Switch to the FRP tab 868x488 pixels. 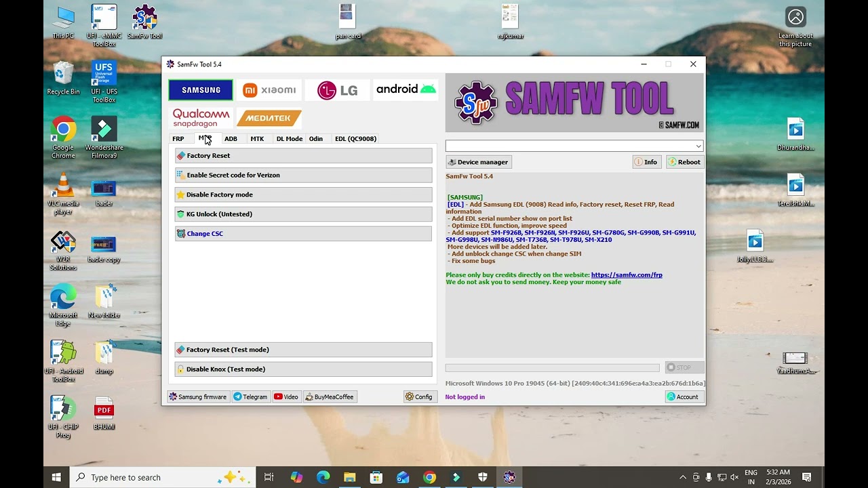(178, 138)
